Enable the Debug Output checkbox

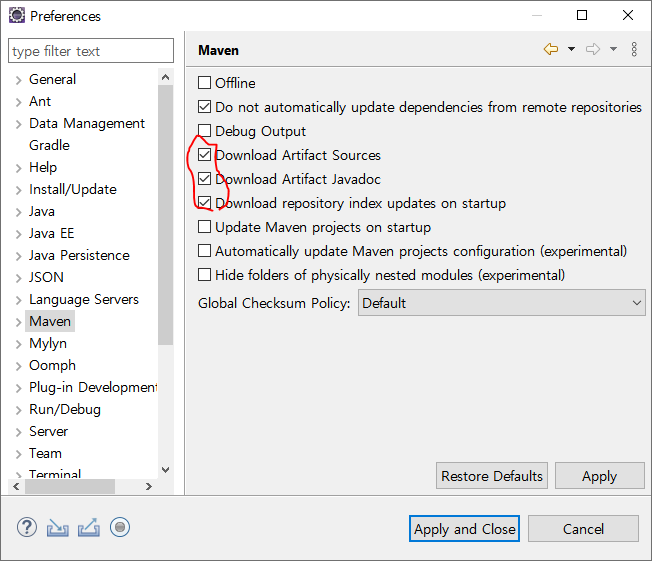[204, 131]
